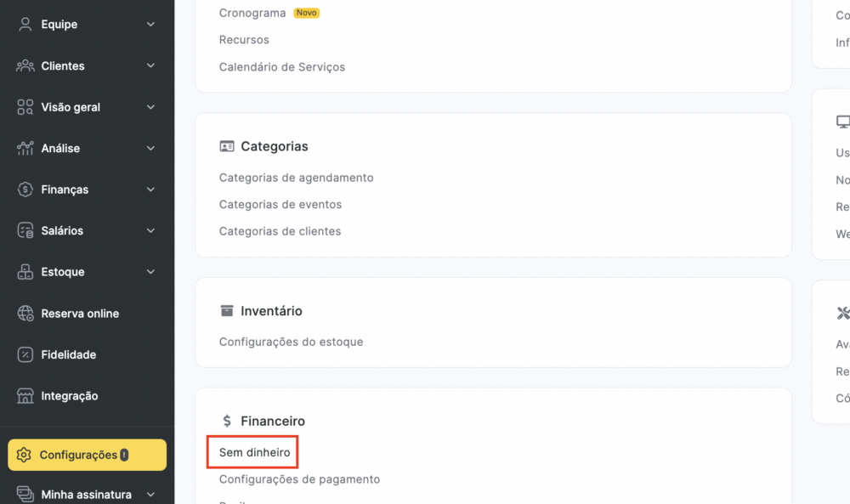Open the Configurações menu item
The image size is (850, 504).
tap(87, 455)
